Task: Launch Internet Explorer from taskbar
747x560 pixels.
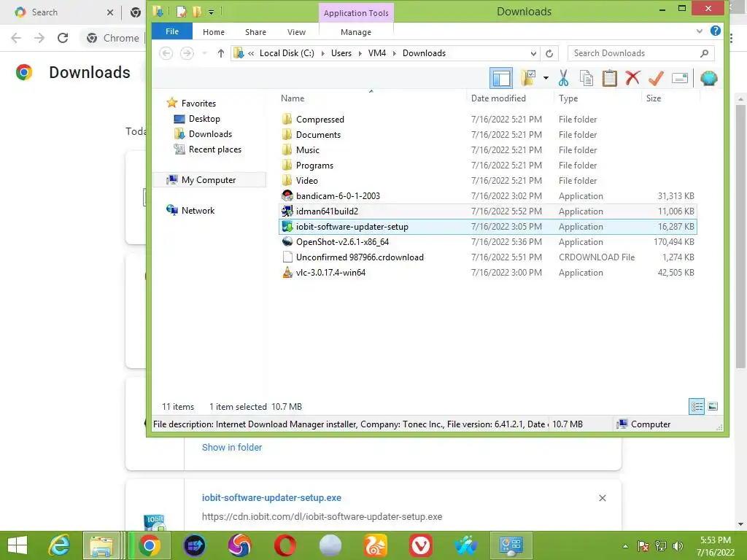Action: (x=59, y=545)
